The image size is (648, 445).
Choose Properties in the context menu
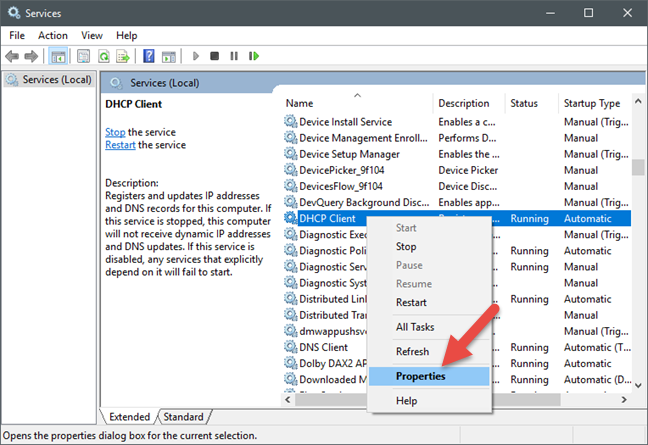429,376
